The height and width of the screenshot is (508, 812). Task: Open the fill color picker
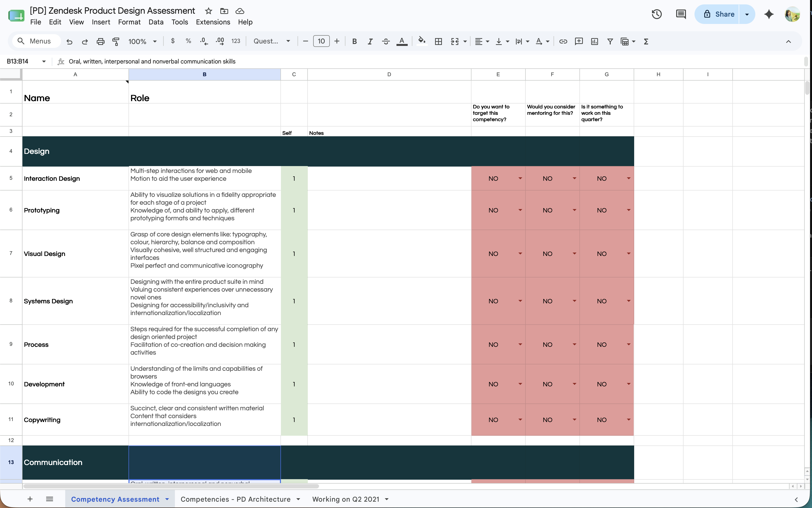(x=422, y=41)
